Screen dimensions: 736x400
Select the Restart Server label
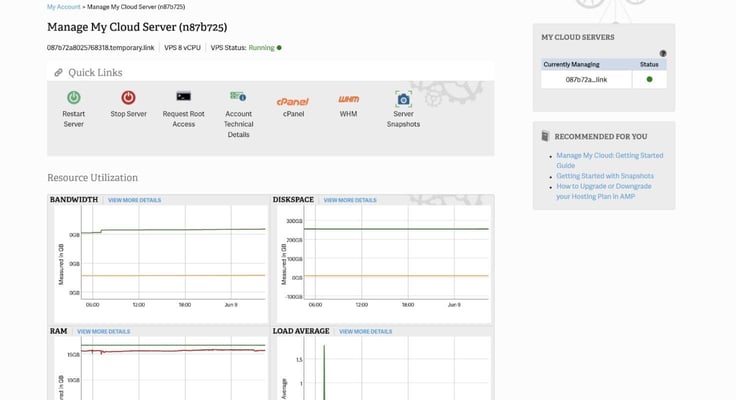pos(73,119)
